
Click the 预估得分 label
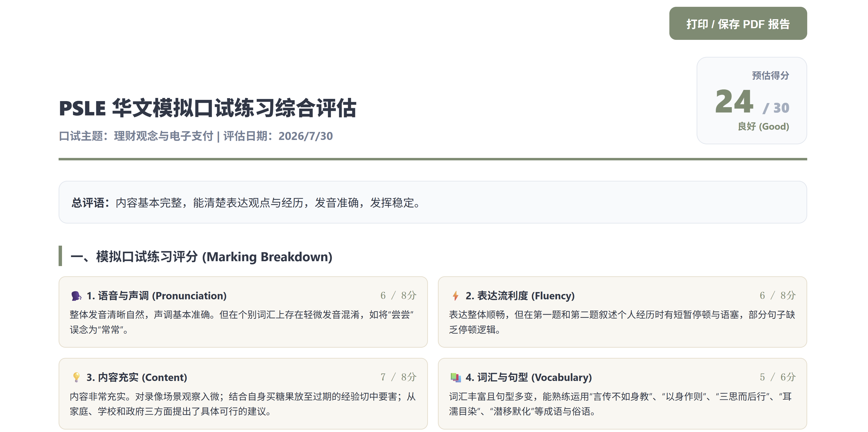[x=771, y=75]
